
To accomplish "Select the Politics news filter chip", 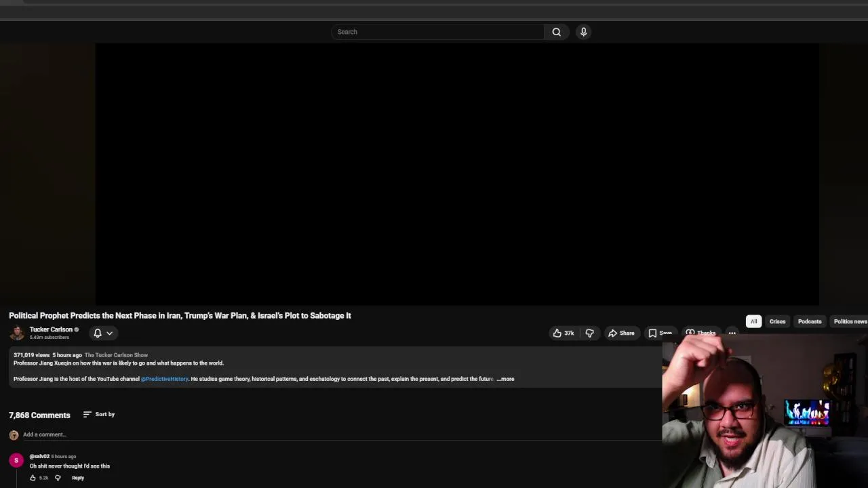I will point(850,321).
